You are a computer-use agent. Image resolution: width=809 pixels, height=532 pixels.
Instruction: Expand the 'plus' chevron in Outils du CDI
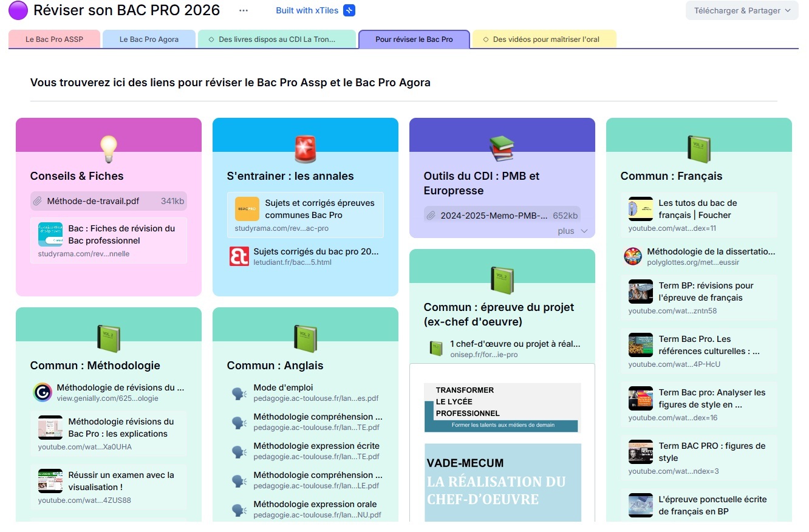click(584, 231)
